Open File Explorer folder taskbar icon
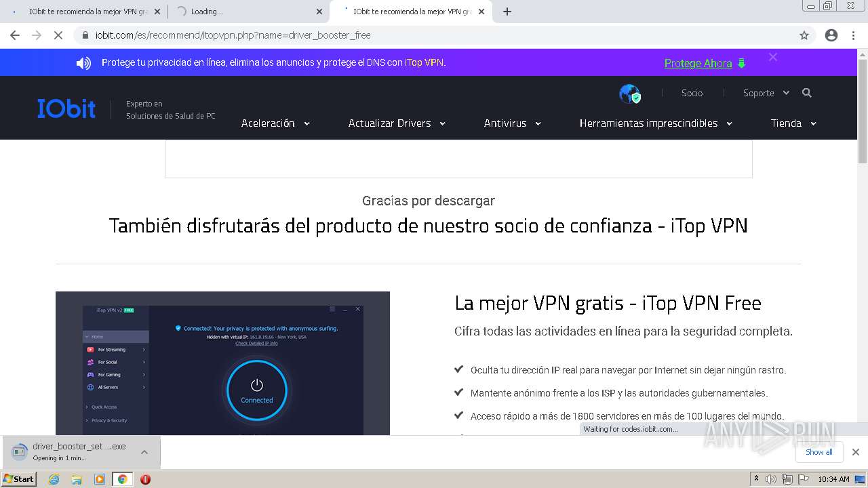Viewport: 868px width, 488px height. click(x=77, y=479)
